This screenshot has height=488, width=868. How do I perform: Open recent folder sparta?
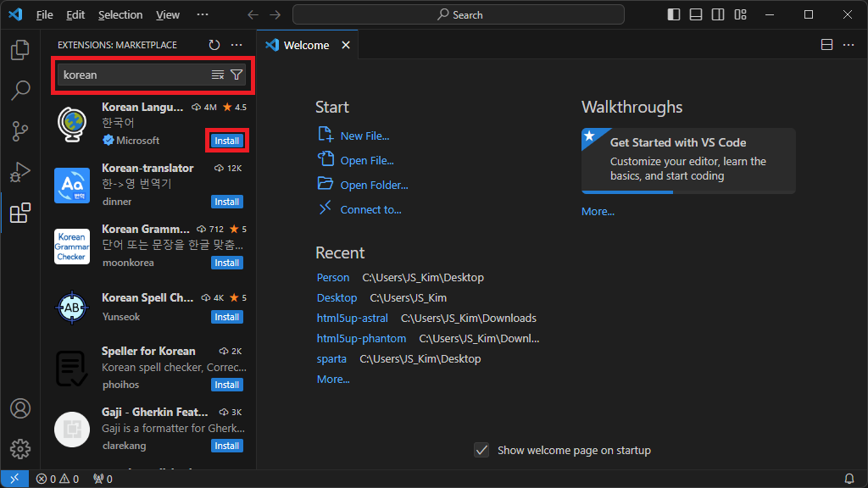tap(331, 359)
